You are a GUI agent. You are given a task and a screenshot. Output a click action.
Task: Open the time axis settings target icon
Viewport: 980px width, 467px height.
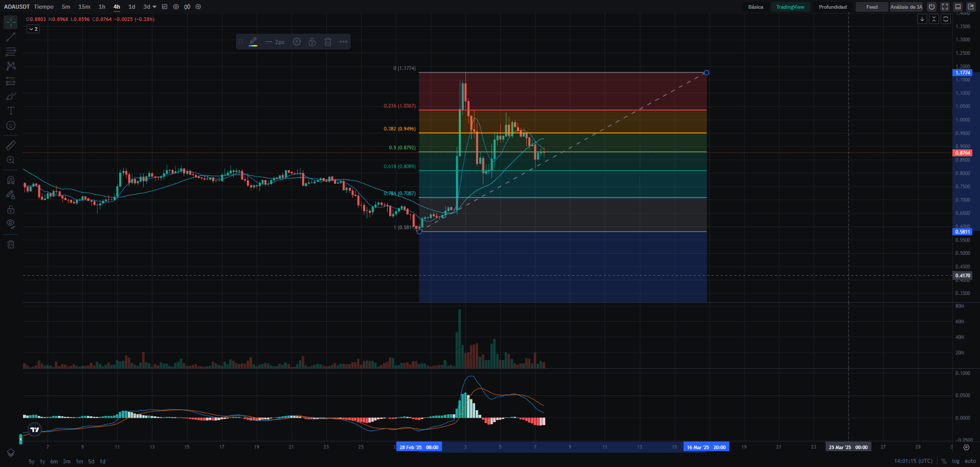[966, 447]
